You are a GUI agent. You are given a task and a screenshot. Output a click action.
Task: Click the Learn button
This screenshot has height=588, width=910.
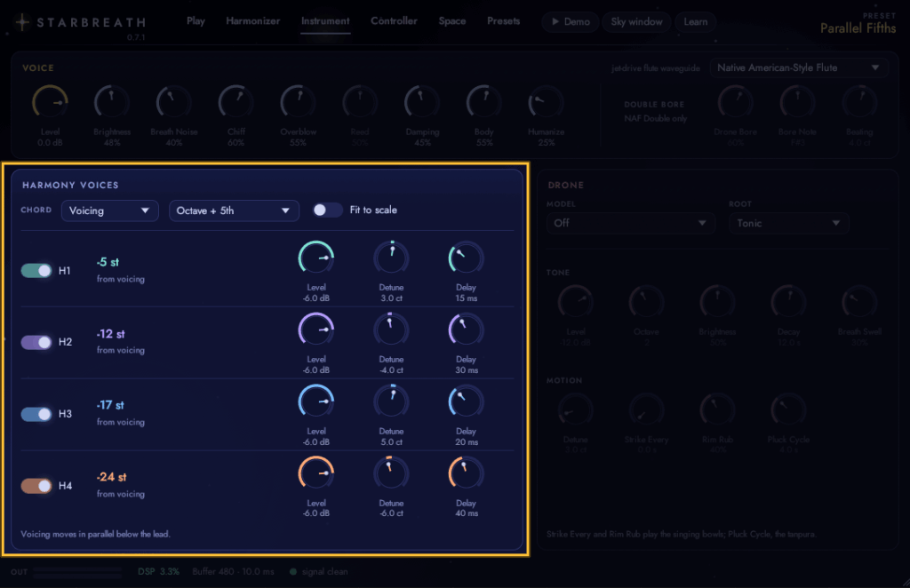[x=695, y=22]
